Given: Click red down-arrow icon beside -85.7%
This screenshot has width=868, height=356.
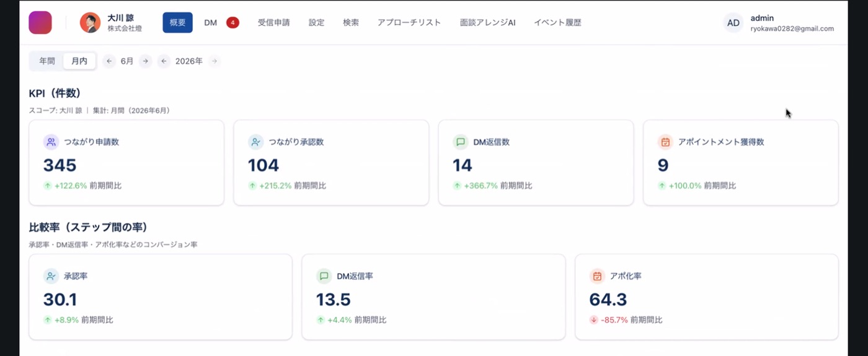Looking at the screenshot, I should point(594,320).
